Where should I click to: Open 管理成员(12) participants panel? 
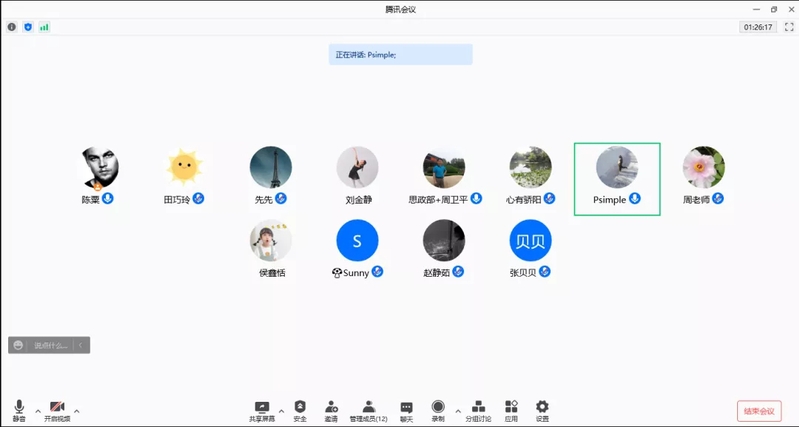click(x=368, y=410)
